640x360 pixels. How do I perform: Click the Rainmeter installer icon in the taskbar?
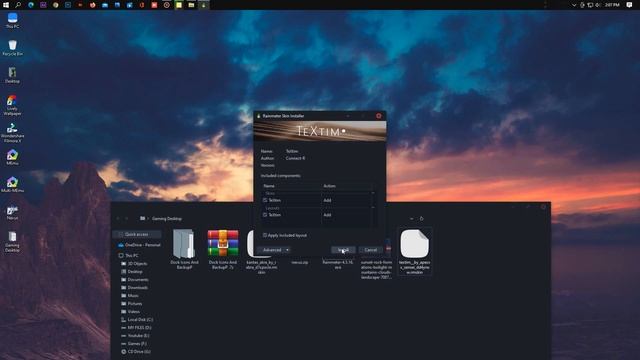tap(203, 5)
